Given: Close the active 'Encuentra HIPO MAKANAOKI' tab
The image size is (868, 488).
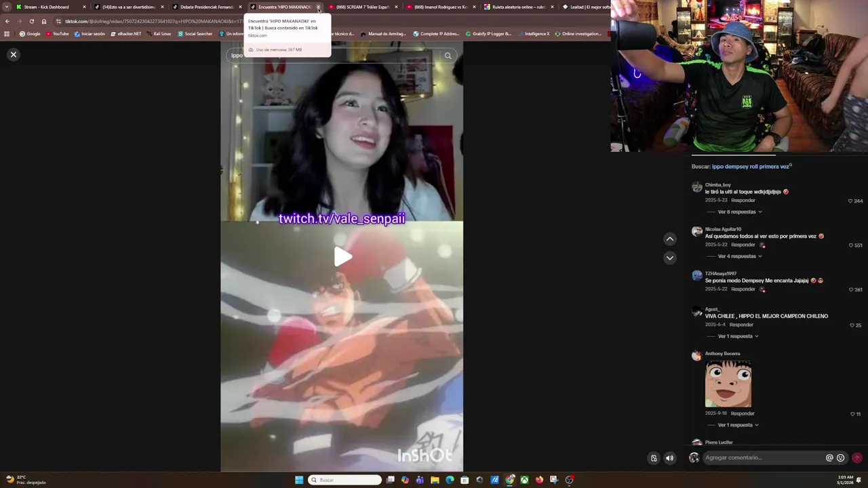Looking at the screenshot, I should point(318,7).
